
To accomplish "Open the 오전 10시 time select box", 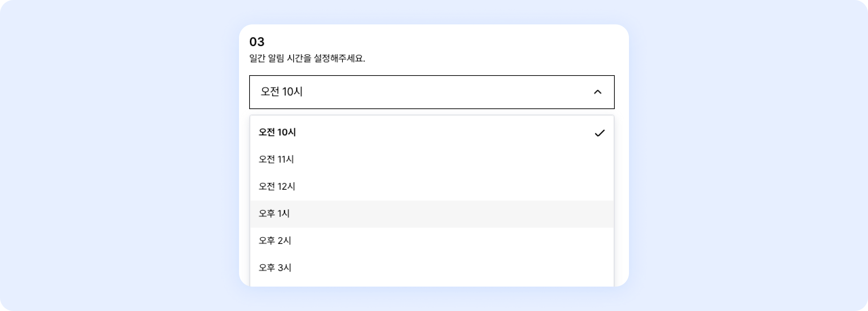I will tap(431, 92).
